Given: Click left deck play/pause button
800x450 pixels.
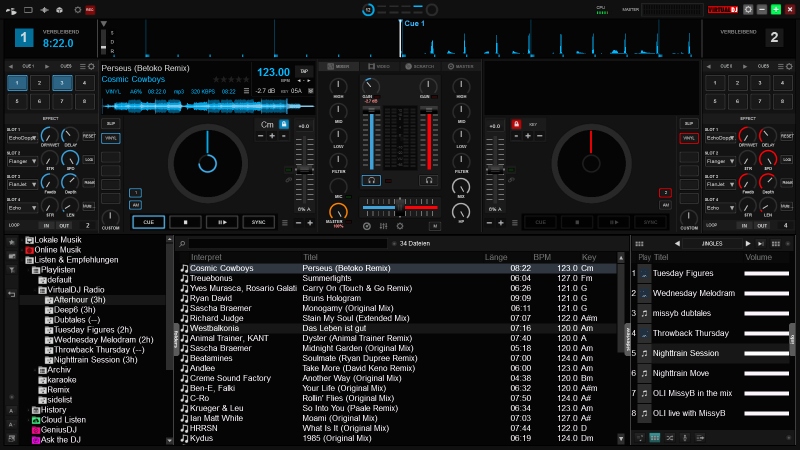Looking at the screenshot, I should 222,222.
